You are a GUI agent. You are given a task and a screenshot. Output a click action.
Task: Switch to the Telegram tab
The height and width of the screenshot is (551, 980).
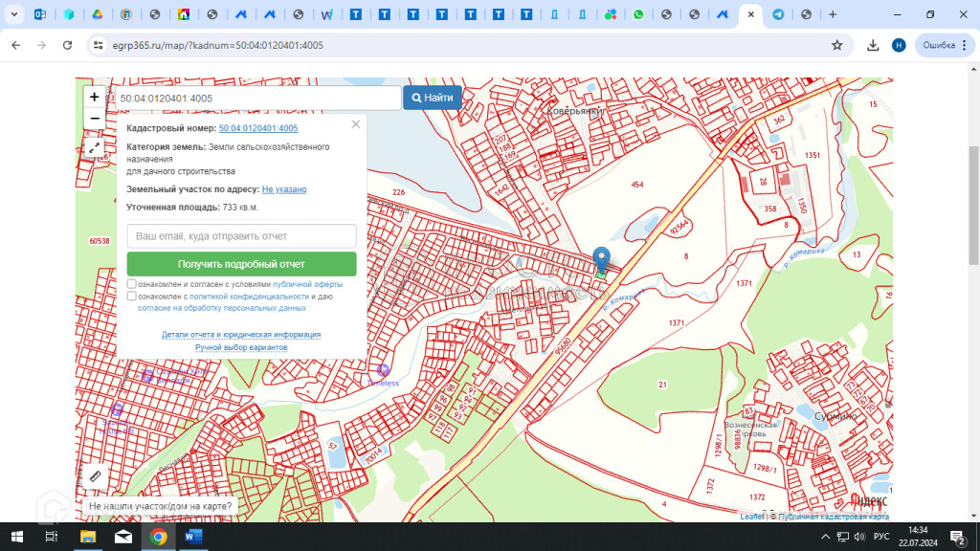point(778,14)
